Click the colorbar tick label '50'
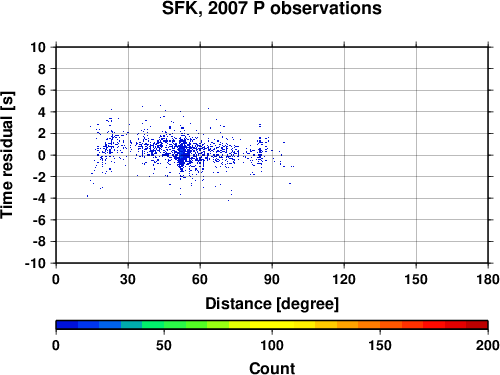Screen dimensions: 500x375 (x=164, y=345)
